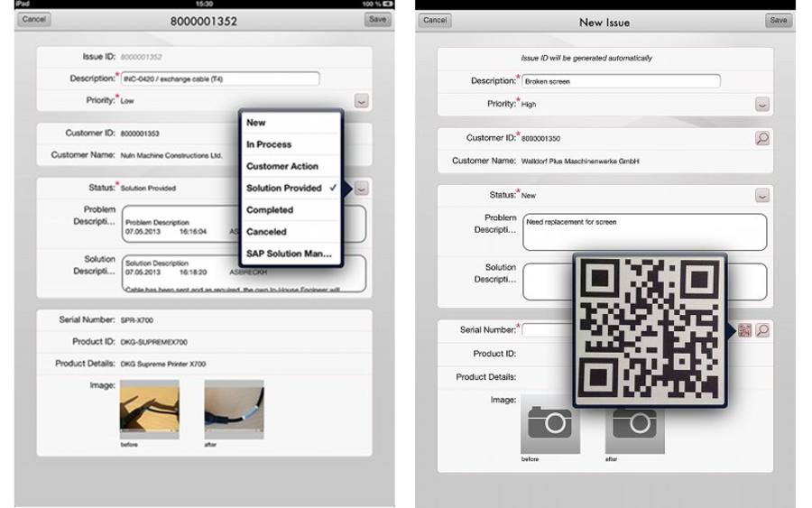Search for a customer ID with the magnifier
812x508 pixels.
coord(762,138)
